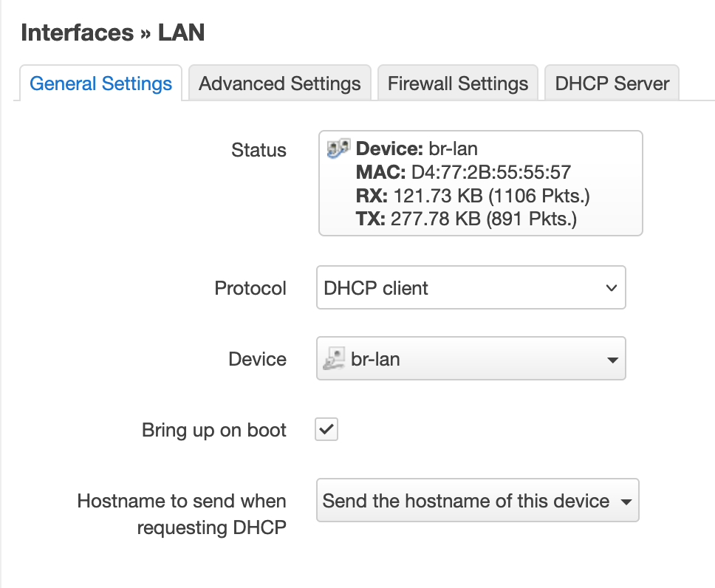Screen dimensions: 715x588
Task: Click the Device dropdown caret arrow
Action: click(x=612, y=360)
